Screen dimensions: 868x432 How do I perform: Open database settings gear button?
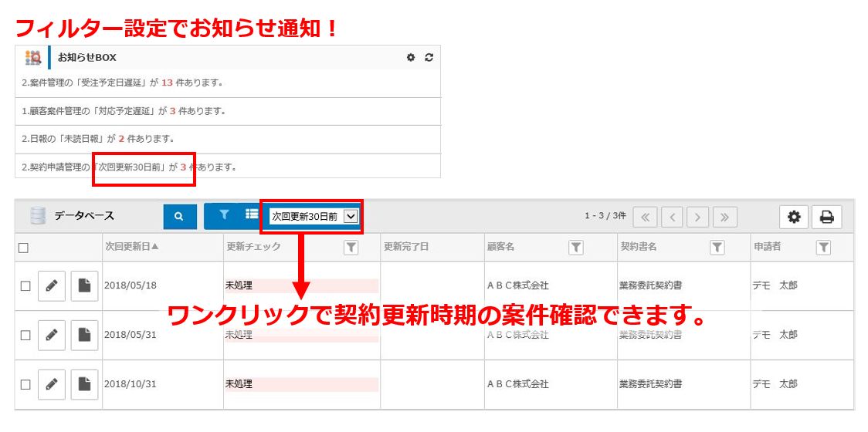[x=793, y=217]
